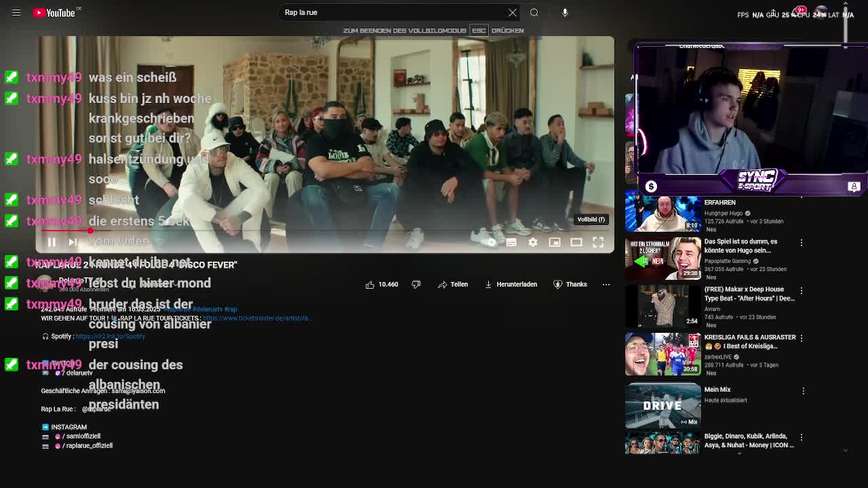
Task: Click the 'Mein Mix' title
Action: click(717, 390)
